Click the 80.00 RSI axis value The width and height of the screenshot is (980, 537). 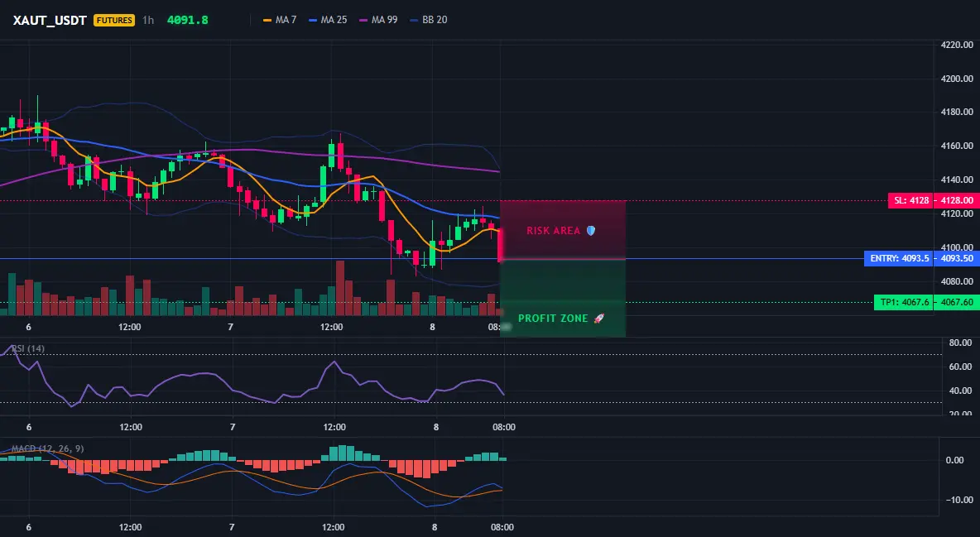(x=960, y=343)
